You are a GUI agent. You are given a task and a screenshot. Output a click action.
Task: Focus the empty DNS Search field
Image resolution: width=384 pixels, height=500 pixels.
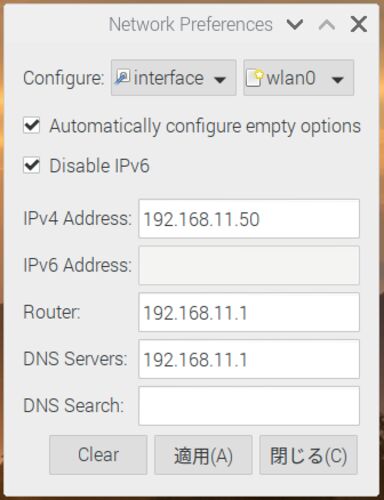(249, 406)
